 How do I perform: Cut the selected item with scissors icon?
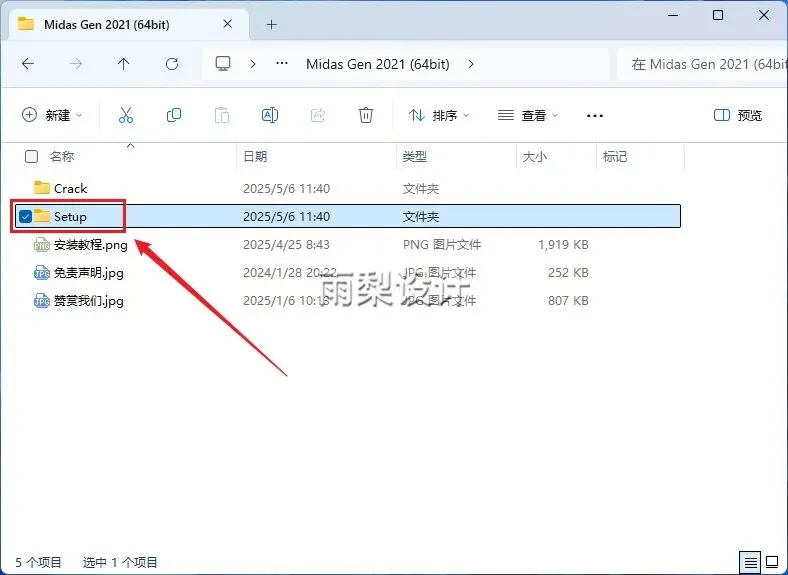(126, 115)
